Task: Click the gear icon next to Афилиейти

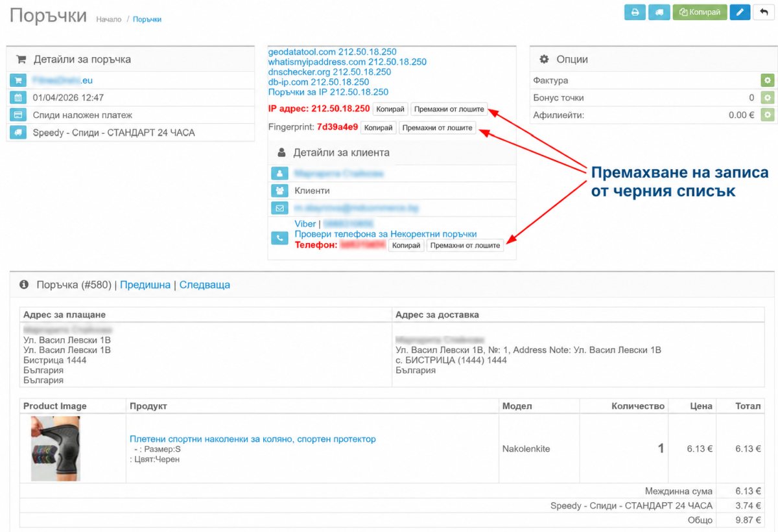Action: pyautogui.click(x=768, y=115)
